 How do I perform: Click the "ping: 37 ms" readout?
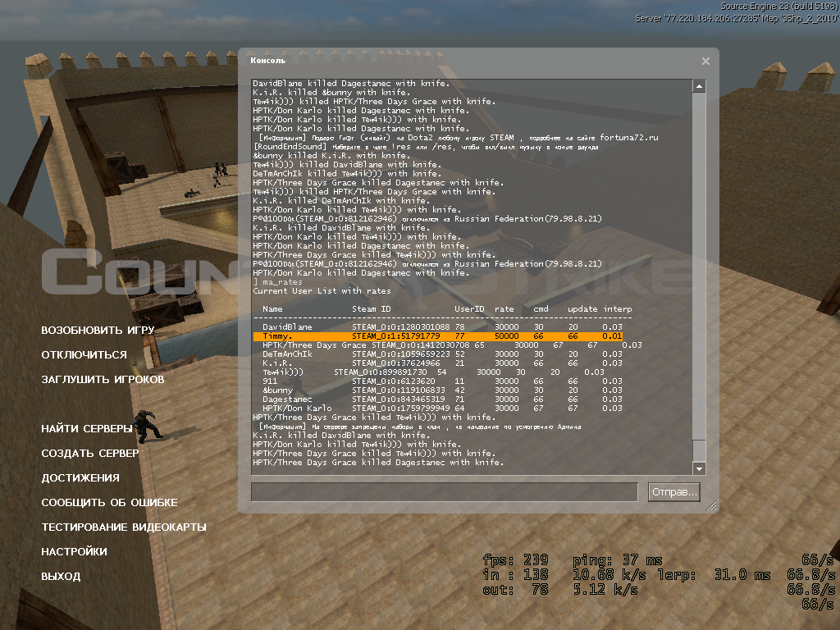(617, 560)
